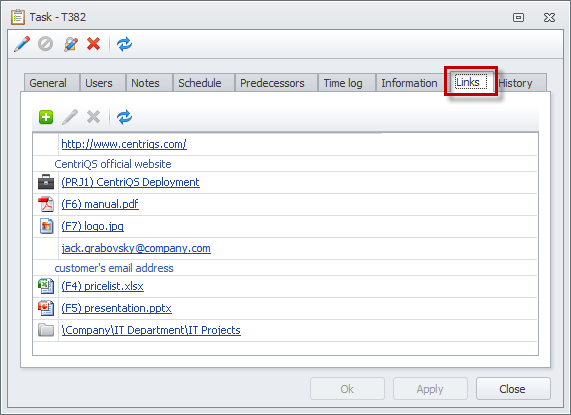Click the restore window button in title bar
The image size is (571, 415).
pos(518,17)
